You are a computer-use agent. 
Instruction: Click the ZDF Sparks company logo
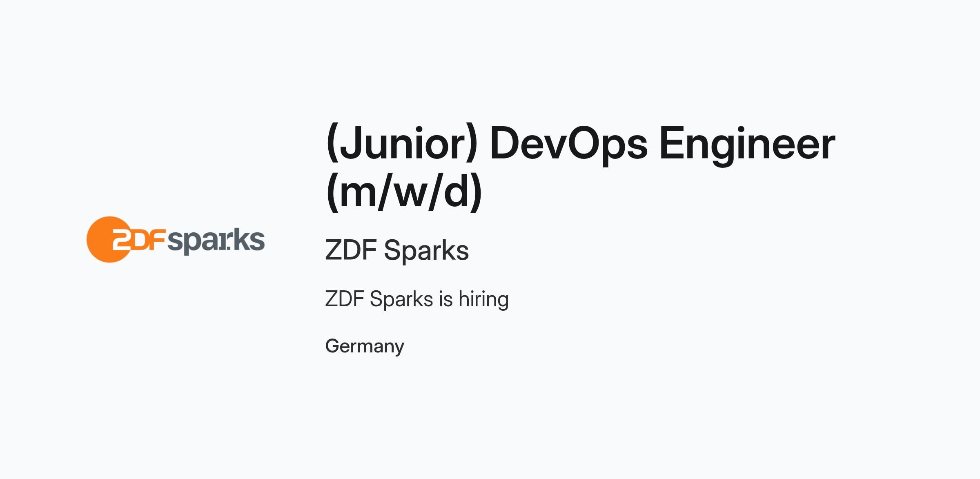(x=176, y=239)
